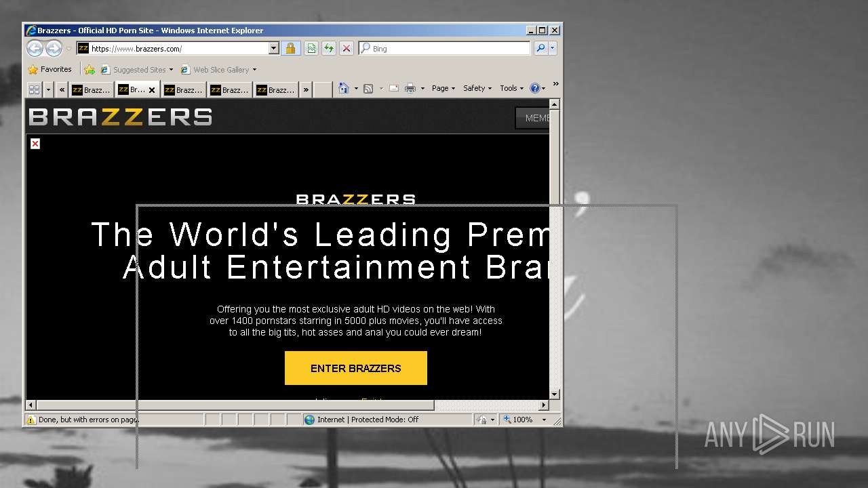Toggle the Compatibility View icon
Viewport: 868px width, 488px height.
(x=311, y=49)
